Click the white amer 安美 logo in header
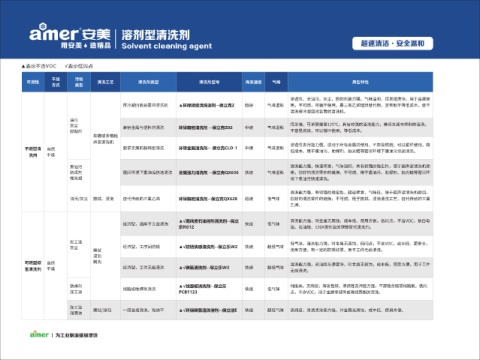480x360 pixels. click(x=70, y=36)
